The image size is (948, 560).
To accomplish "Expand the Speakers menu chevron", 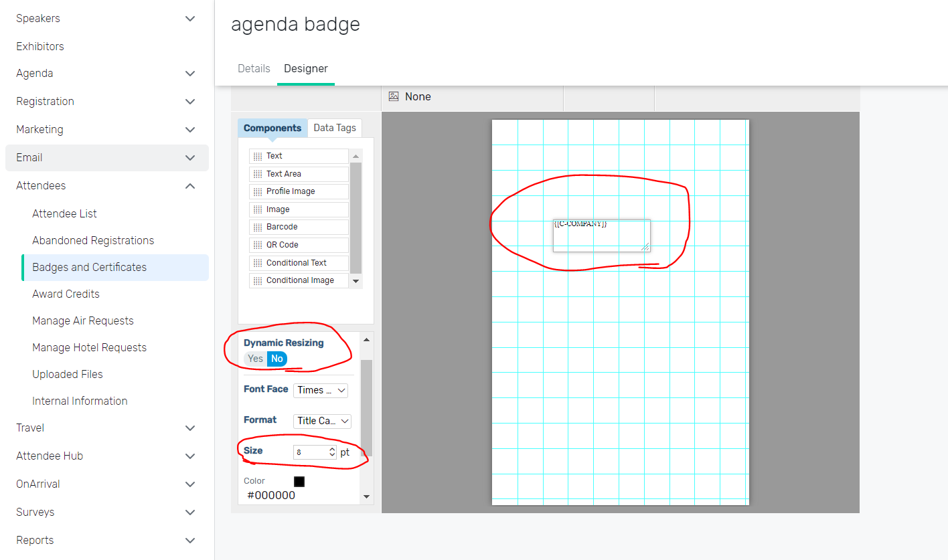I will click(x=190, y=19).
